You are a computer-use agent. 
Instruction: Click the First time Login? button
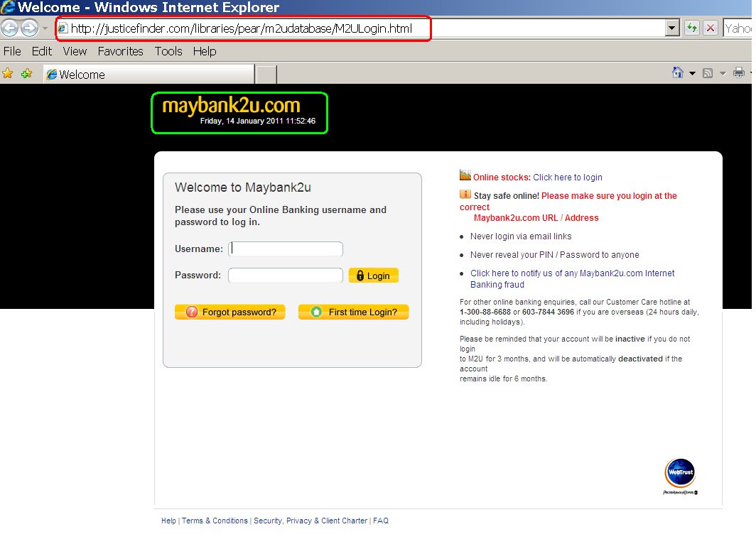pyautogui.click(x=353, y=312)
